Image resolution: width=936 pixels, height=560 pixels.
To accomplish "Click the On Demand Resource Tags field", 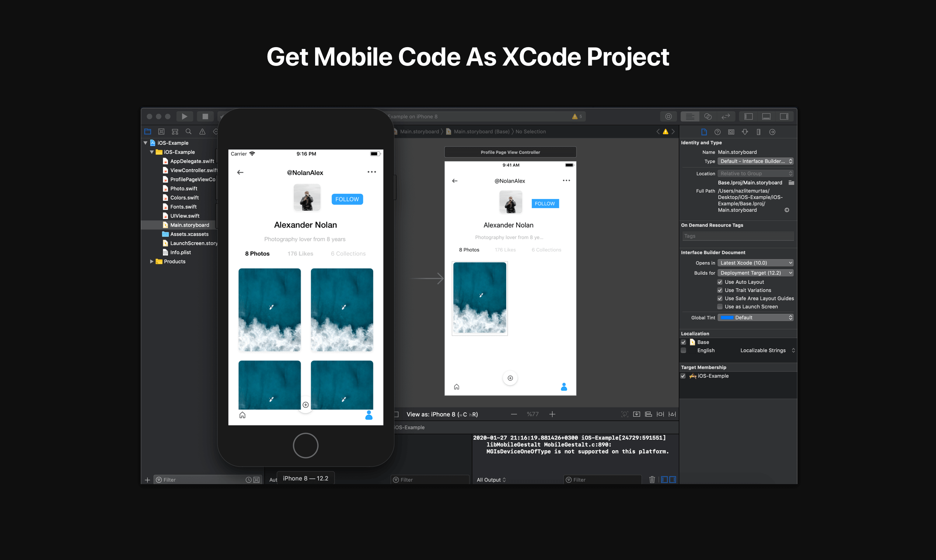I will [738, 236].
